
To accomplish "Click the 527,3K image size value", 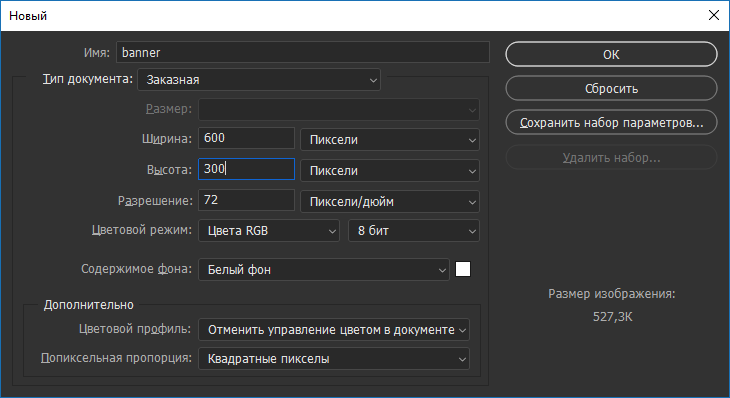I will tap(613, 317).
